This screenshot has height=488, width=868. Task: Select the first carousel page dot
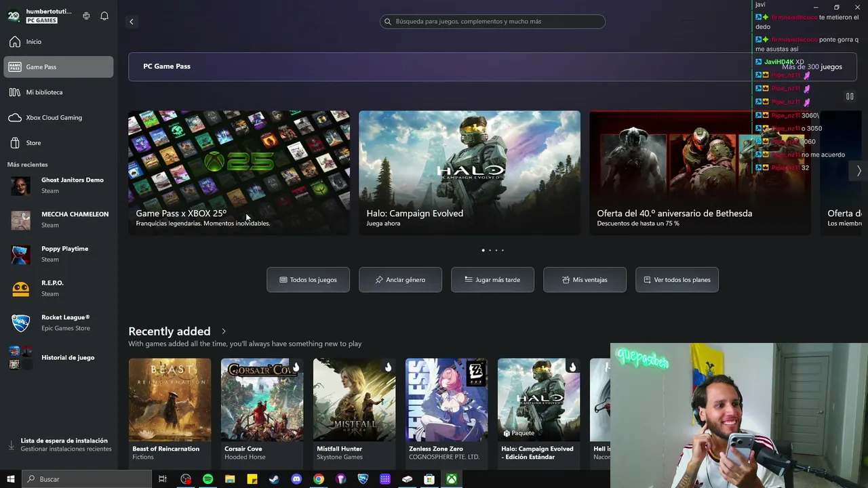tap(483, 250)
